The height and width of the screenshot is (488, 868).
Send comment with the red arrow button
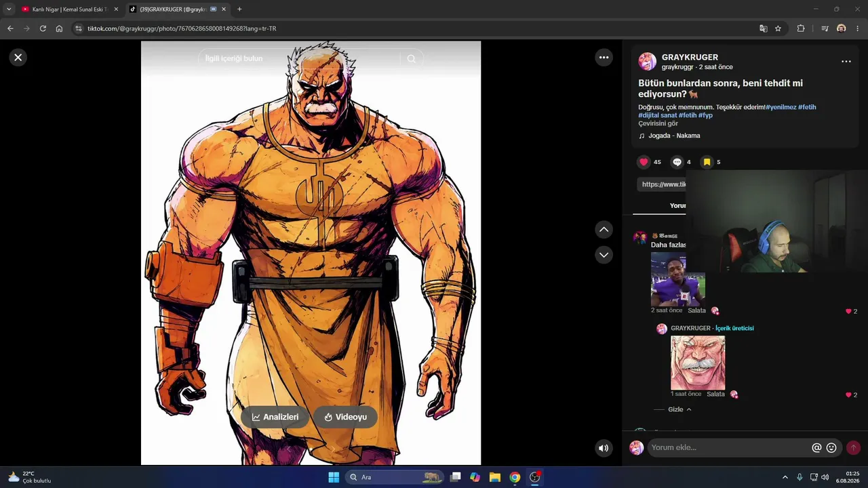pyautogui.click(x=853, y=447)
